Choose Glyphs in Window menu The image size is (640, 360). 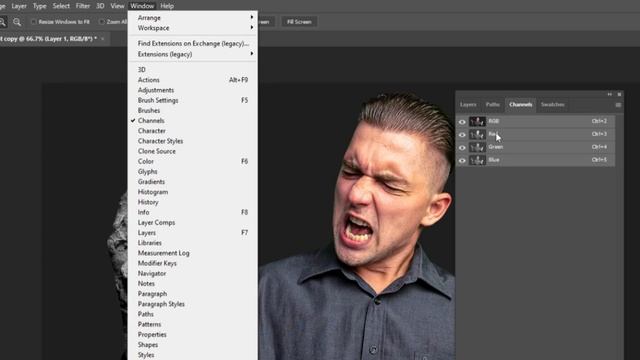[193, 171]
